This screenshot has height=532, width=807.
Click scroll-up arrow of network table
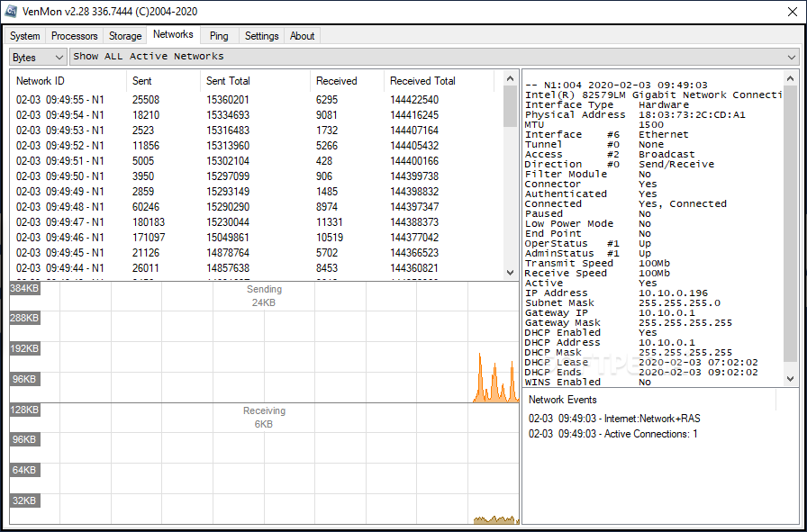[x=510, y=78]
